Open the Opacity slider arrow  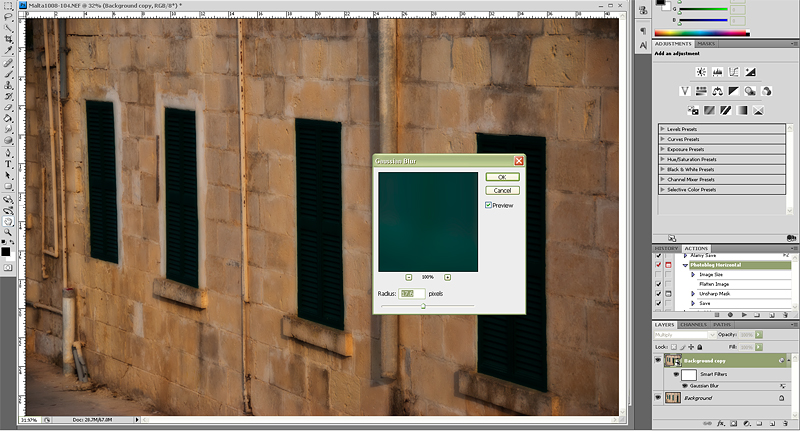click(759, 335)
